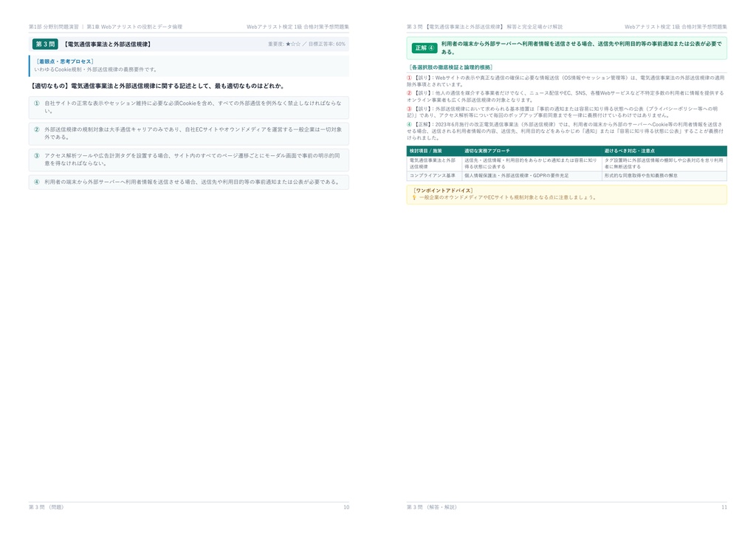This screenshot has width=756, height=535.
Task: Select the choice text starting "アクセス解析ツールや広告計測タグ"
Action: 192,159
